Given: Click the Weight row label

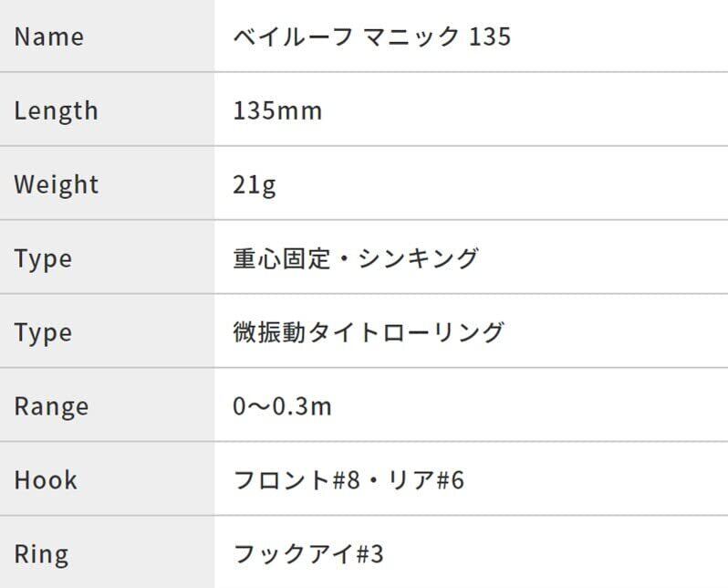Looking at the screenshot, I should [56, 184].
